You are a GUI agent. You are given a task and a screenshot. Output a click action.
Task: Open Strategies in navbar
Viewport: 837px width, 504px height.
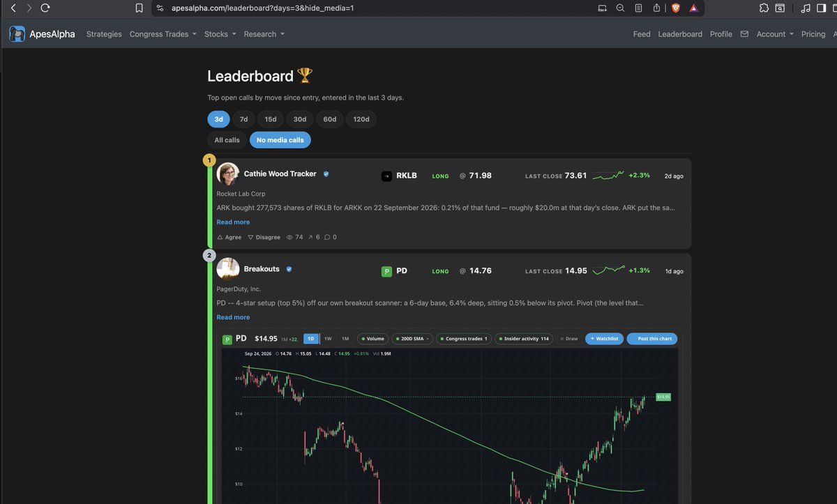[104, 33]
